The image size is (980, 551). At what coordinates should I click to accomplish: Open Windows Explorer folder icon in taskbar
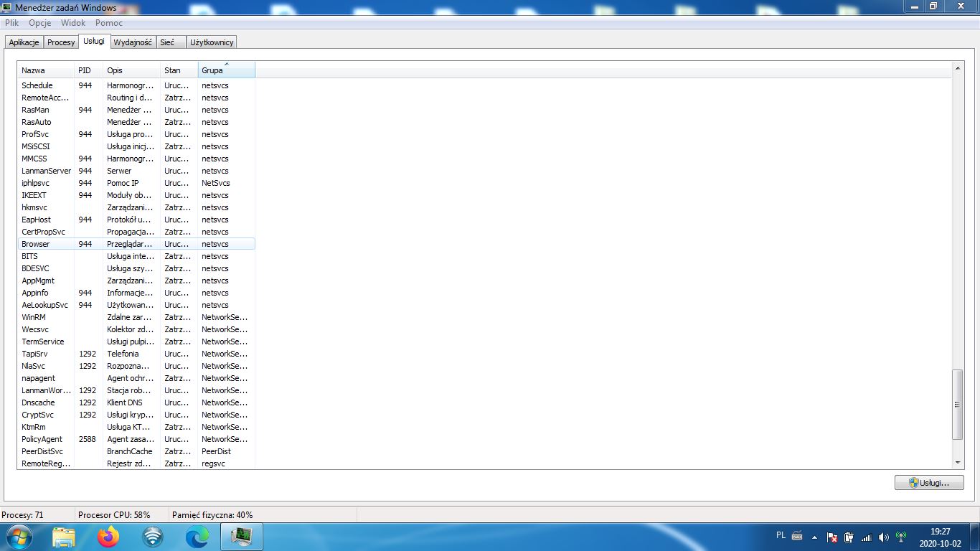[x=64, y=537]
